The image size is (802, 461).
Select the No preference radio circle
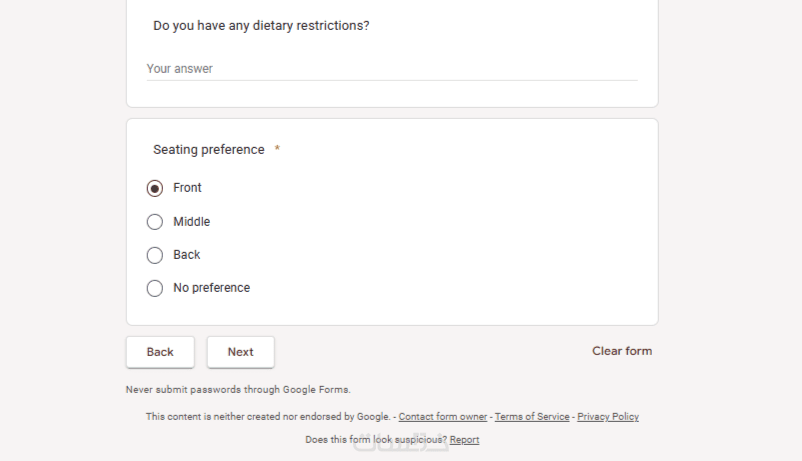[155, 288]
